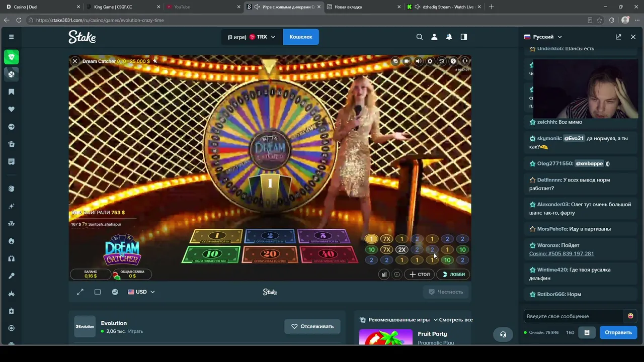Open live support headset in game
The image size is (644, 362).
pos(465,61)
